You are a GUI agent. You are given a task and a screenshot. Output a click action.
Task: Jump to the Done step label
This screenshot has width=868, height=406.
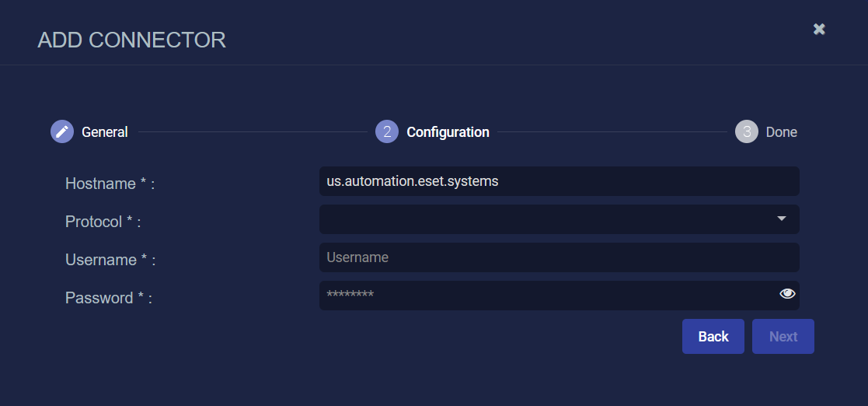781,132
